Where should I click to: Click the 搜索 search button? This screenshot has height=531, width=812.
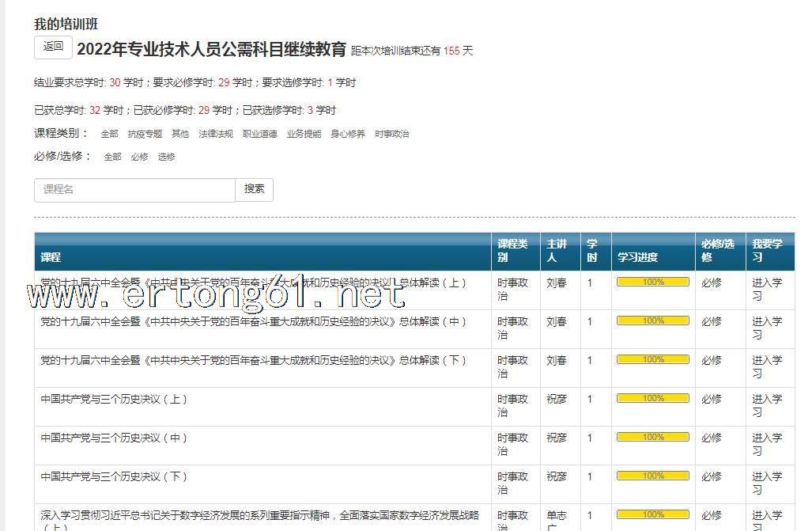coord(254,190)
